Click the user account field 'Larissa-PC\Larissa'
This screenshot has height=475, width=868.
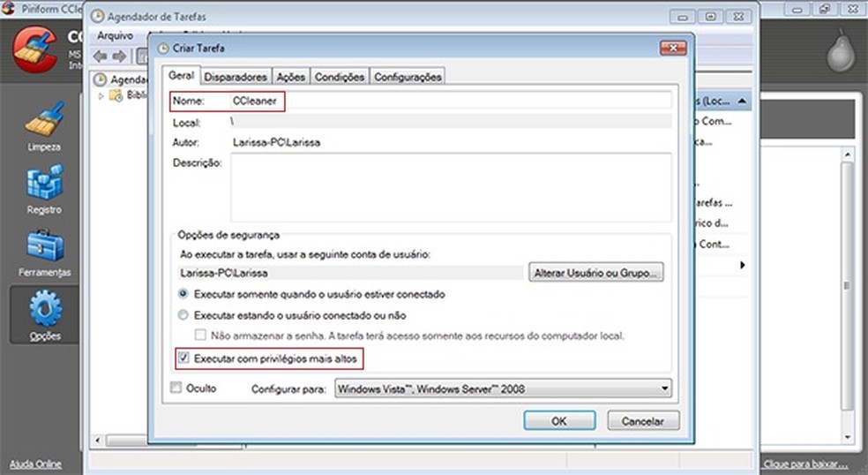(x=350, y=273)
